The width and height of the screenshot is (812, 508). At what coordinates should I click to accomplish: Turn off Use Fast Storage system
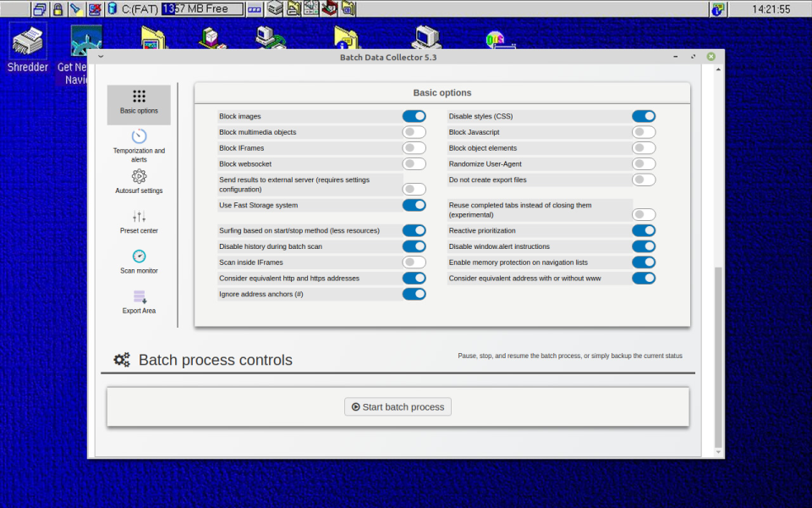[414, 205]
